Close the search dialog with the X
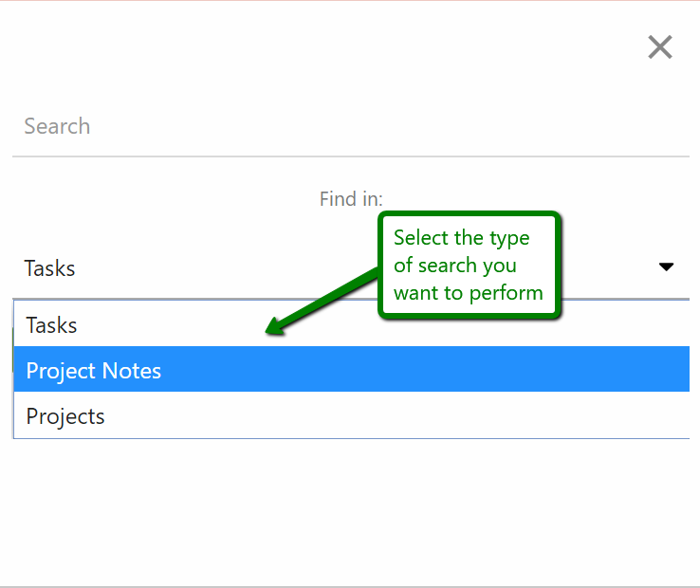700x588 pixels. [x=660, y=47]
